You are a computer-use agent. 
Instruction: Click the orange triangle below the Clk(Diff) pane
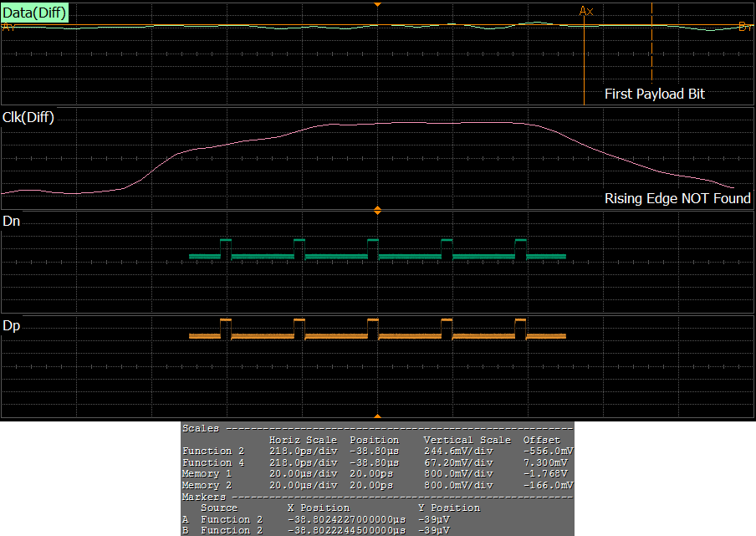click(x=378, y=210)
